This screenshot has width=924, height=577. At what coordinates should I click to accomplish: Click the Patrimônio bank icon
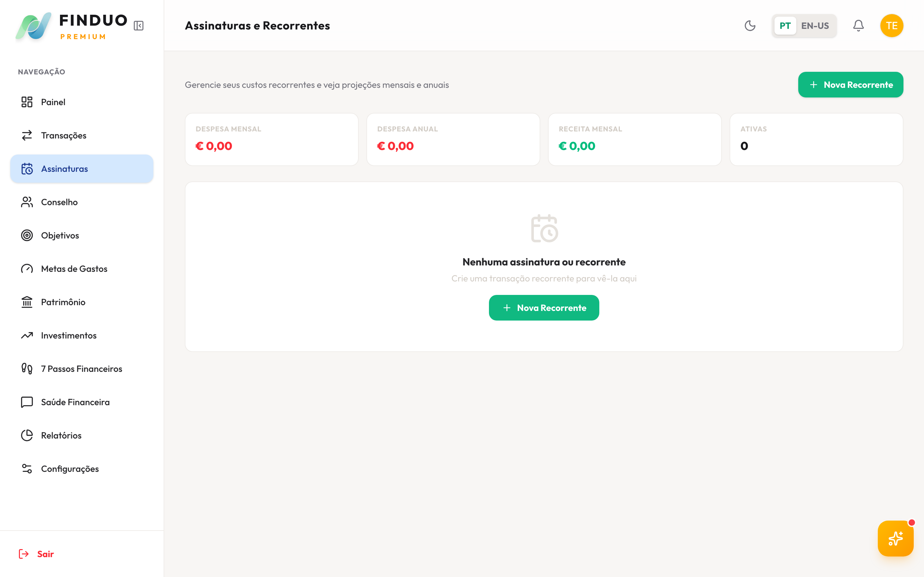(x=27, y=302)
